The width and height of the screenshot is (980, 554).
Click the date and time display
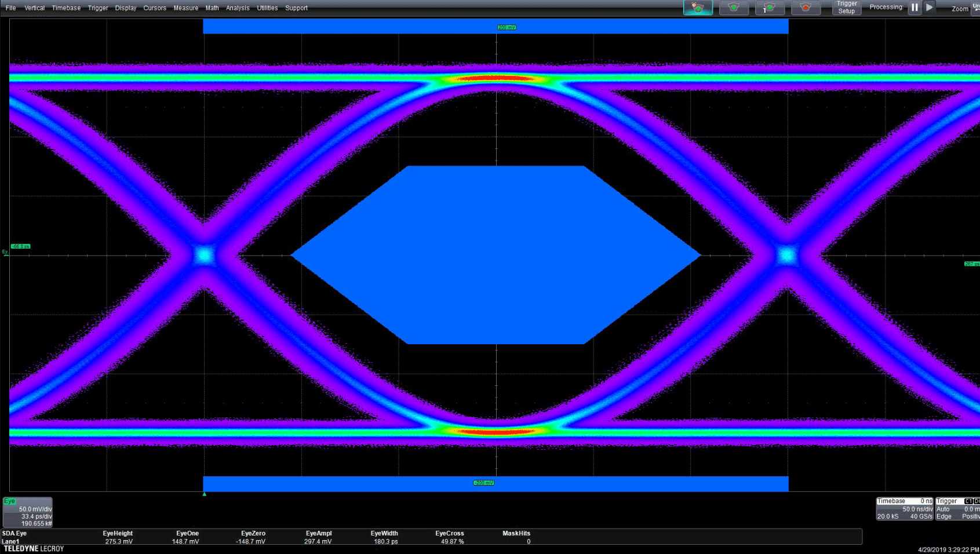pyautogui.click(x=949, y=549)
